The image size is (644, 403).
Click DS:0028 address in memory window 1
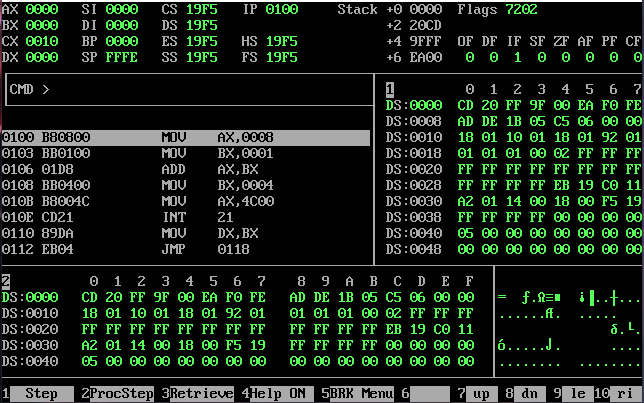point(414,186)
